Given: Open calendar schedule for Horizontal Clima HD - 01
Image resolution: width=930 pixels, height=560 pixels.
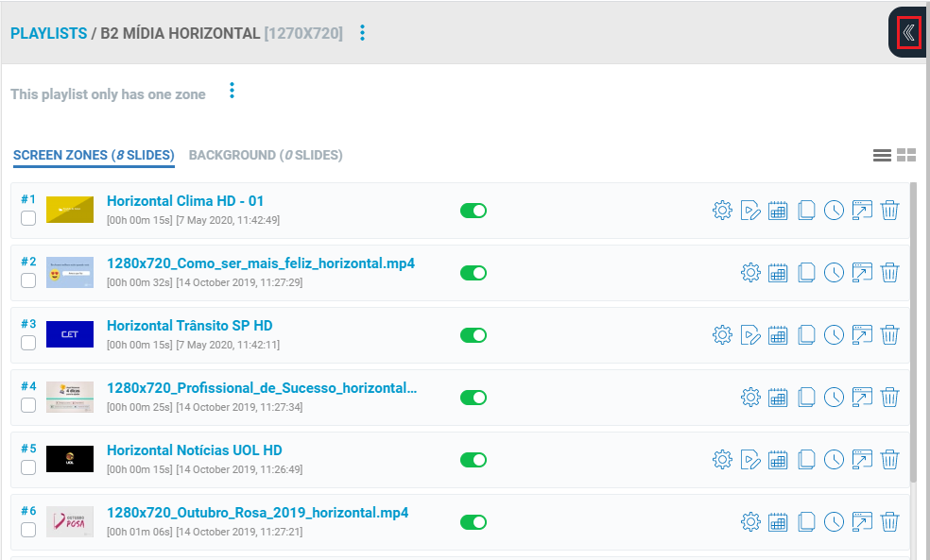Looking at the screenshot, I should tap(778, 211).
